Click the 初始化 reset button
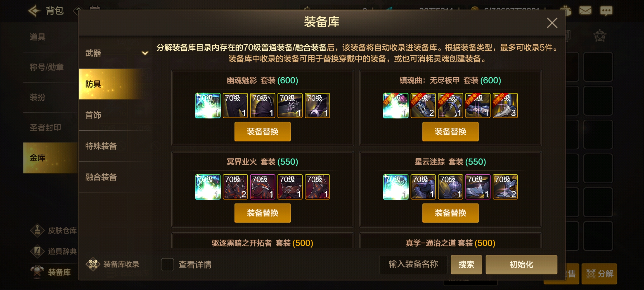Screen dimensions: 644x290 click(521, 265)
